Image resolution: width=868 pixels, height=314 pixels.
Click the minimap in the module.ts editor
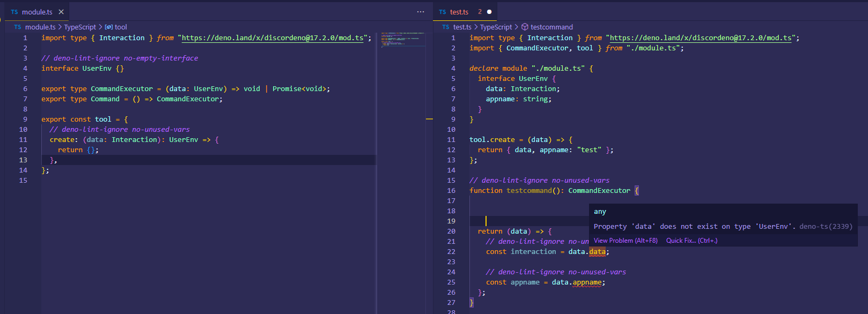coord(402,40)
